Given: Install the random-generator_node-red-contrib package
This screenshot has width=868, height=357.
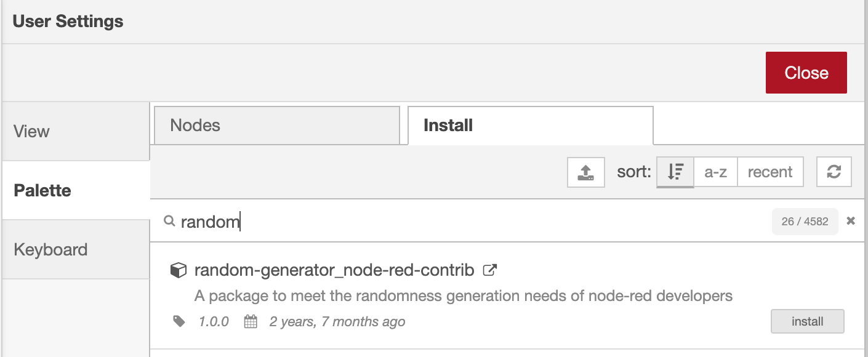Looking at the screenshot, I should click(x=807, y=321).
